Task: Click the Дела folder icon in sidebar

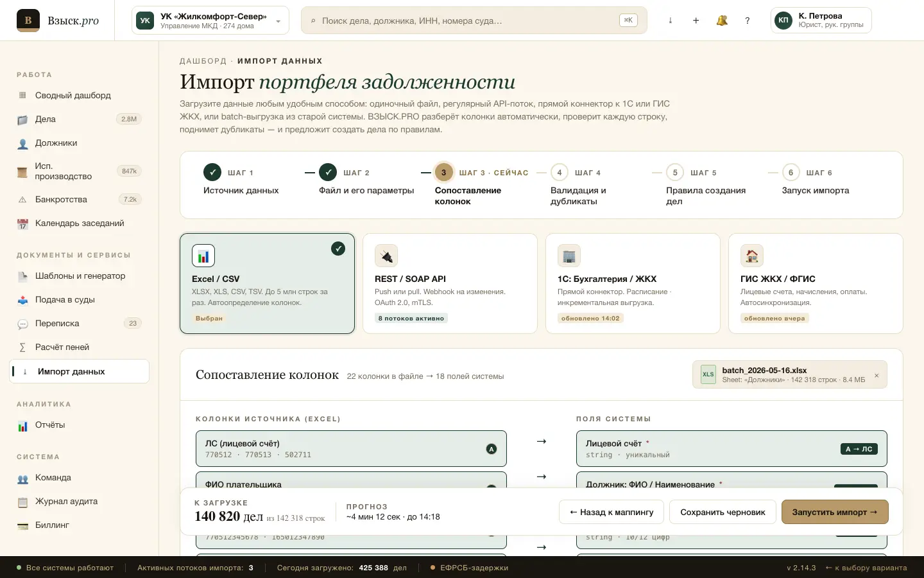Action: [22, 119]
